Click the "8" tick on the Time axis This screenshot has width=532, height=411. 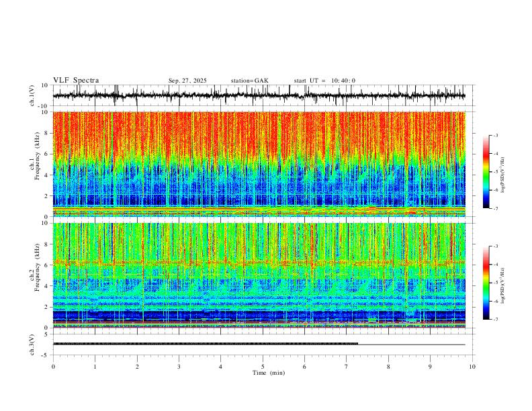[388, 367]
